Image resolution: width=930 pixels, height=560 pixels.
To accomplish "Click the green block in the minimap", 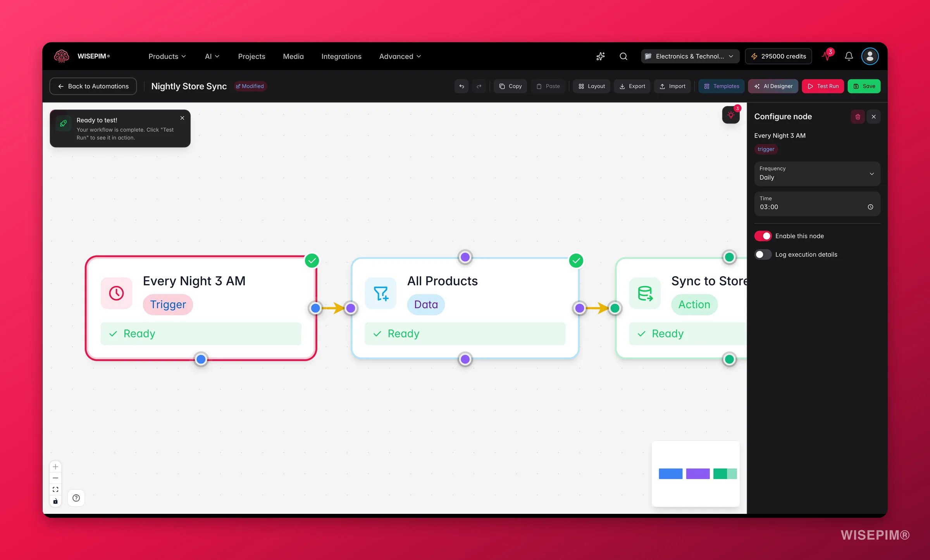I will (x=725, y=474).
